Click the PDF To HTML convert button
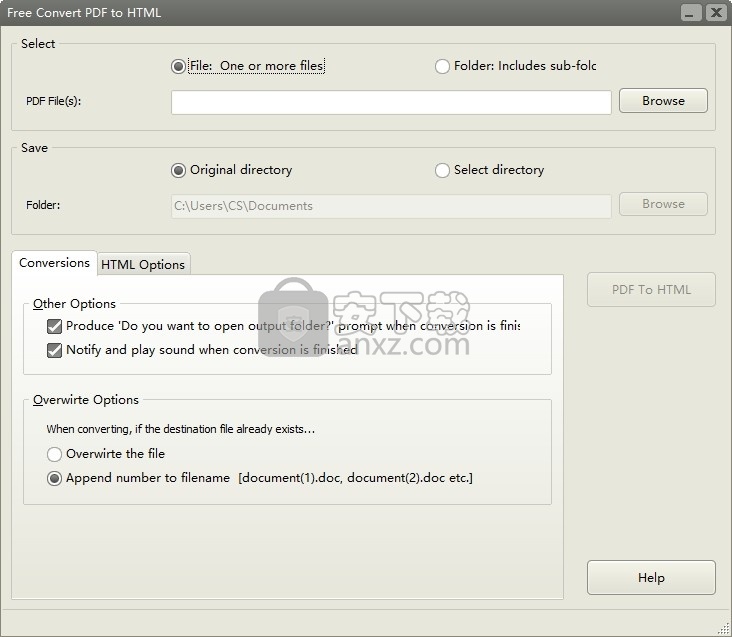 [x=651, y=290]
